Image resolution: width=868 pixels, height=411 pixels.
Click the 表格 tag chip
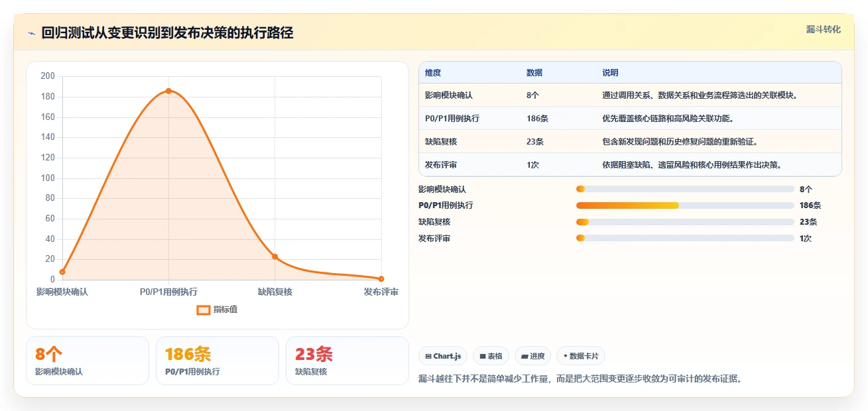[491, 356]
